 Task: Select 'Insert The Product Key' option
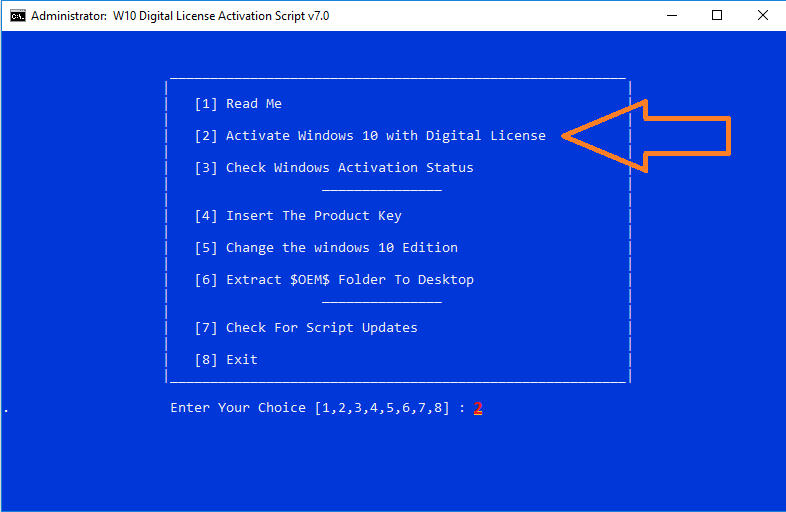298,216
